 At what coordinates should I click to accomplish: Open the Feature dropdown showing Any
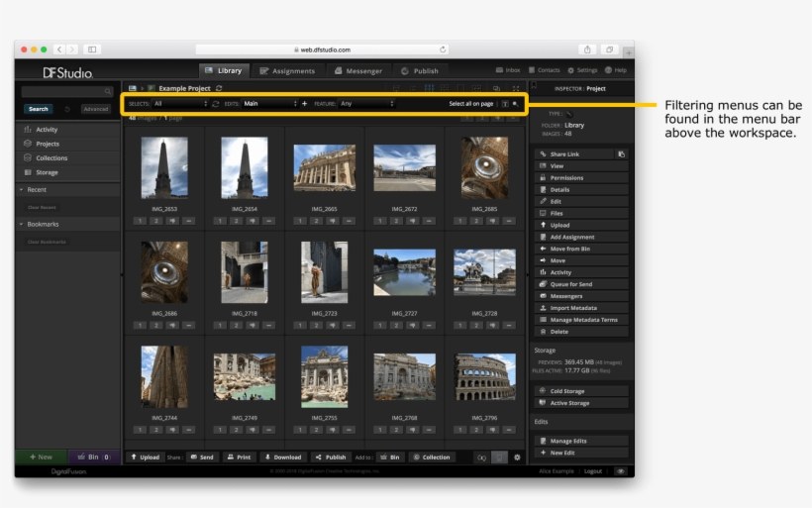click(x=366, y=104)
